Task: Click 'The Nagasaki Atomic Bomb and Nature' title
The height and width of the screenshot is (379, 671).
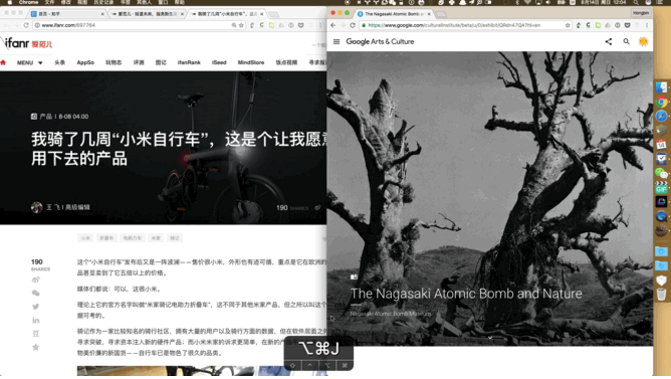Action: coord(466,293)
